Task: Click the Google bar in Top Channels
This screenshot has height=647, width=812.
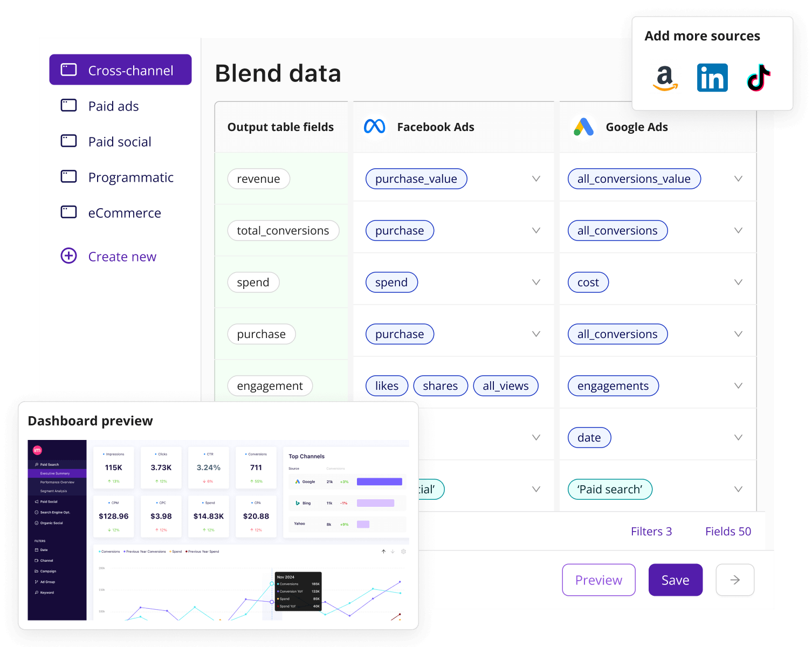Action: pyautogui.click(x=379, y=481)
